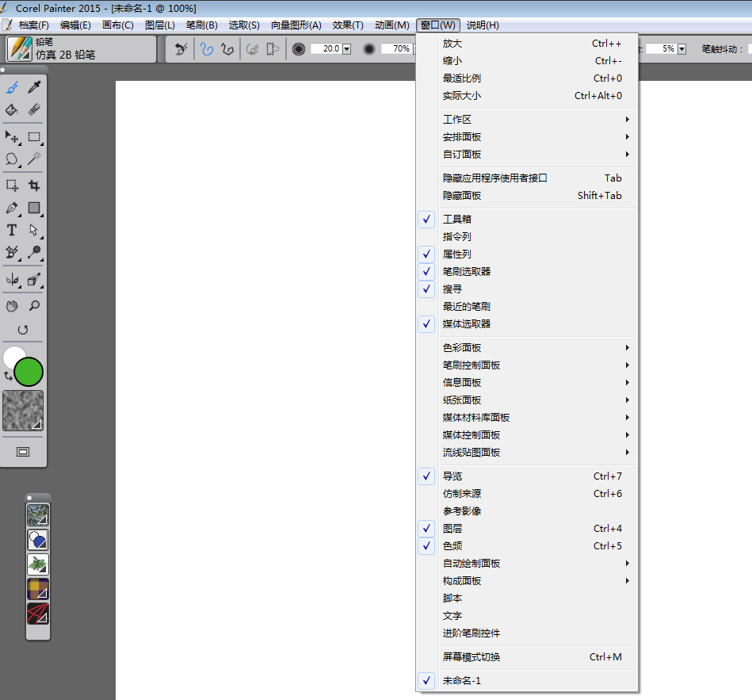Image resolution: width=752 pixels, height=700 pixels.
Task: Select checked document 未命名-1
Action: pos(527,680)
